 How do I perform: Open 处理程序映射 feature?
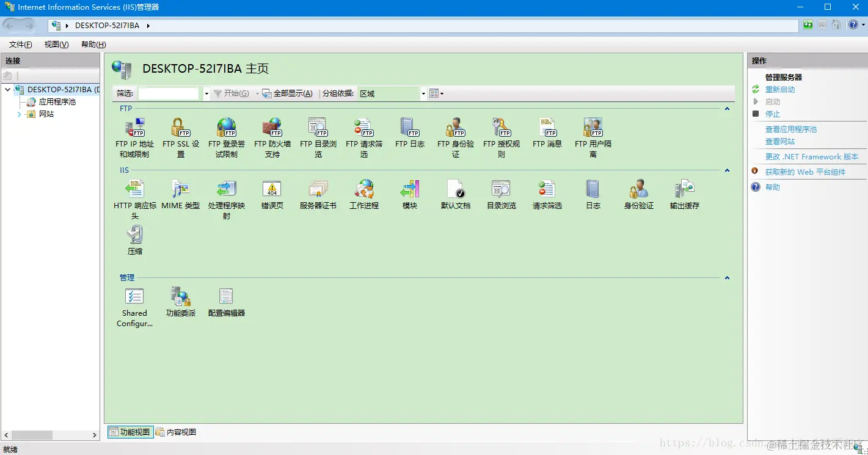click(x=227, y=200)
